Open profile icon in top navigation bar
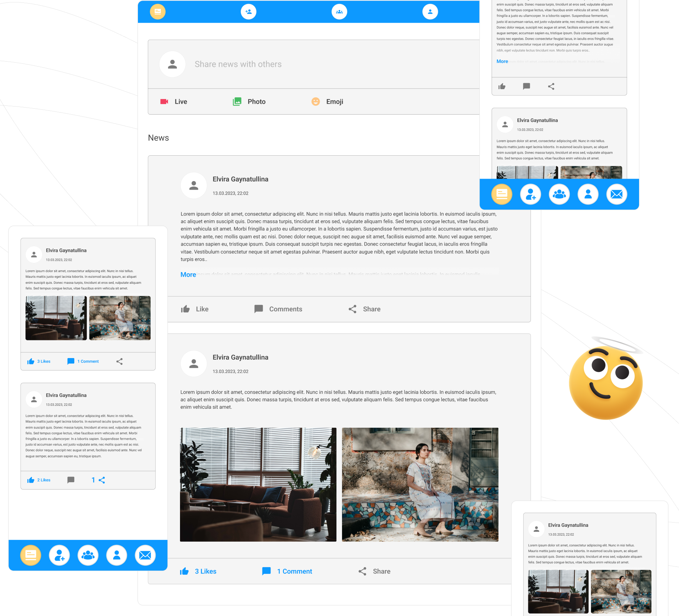Screen dimensions: 679x616 point(430,12)
